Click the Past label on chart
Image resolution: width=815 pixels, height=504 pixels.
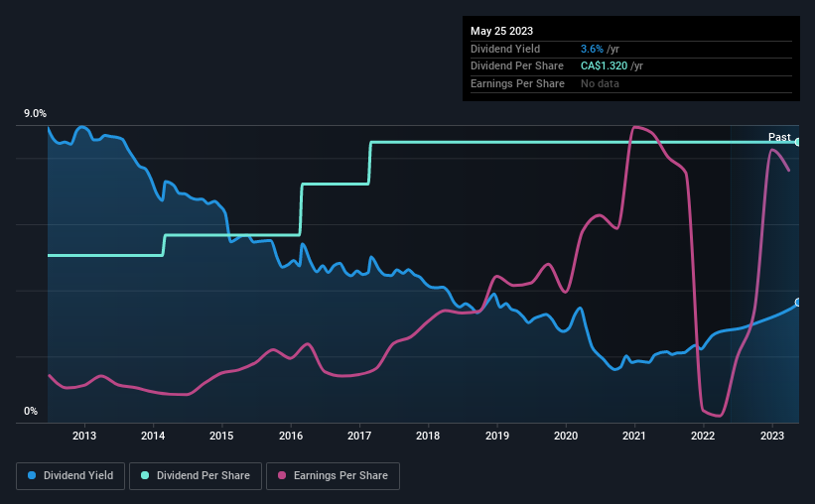[x=779, y=137]
